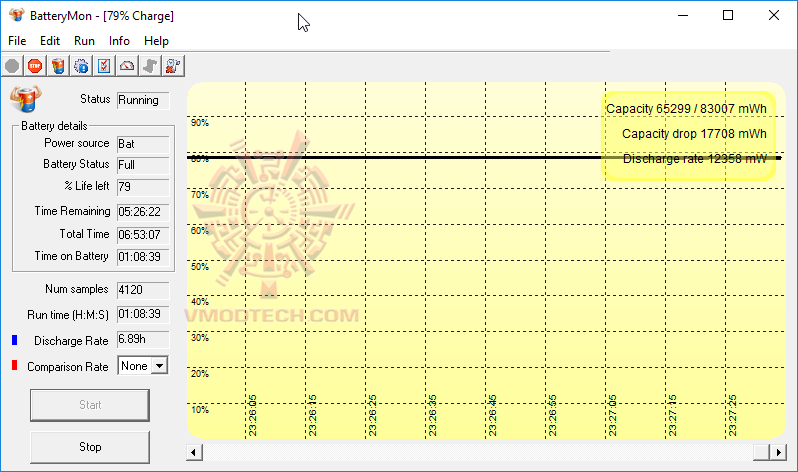The width and height of the screenshot is (798, 472).
Task: Click the horizontal scrollbar thumb
Action: (761, 452)
